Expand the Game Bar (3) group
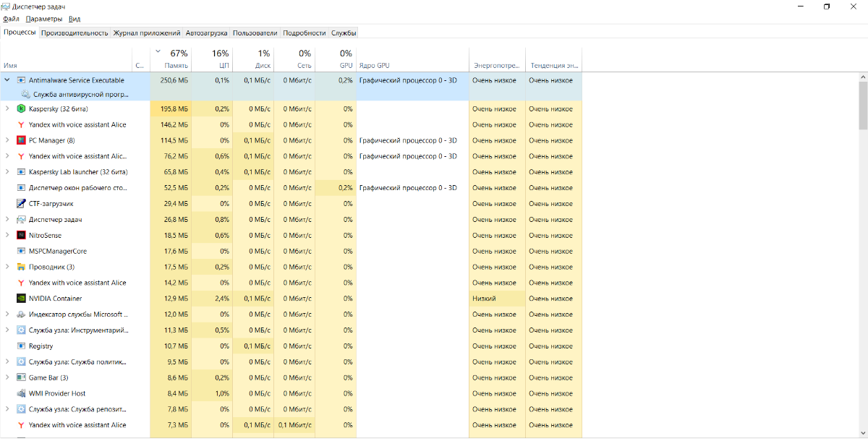This screenshot has width=868, height=441. coord(7,378)
